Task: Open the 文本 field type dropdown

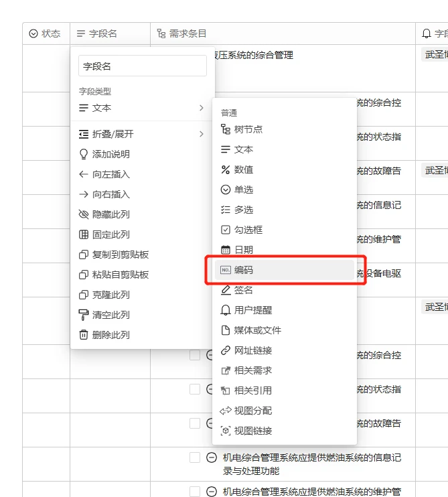Action: tap(142, 108)
